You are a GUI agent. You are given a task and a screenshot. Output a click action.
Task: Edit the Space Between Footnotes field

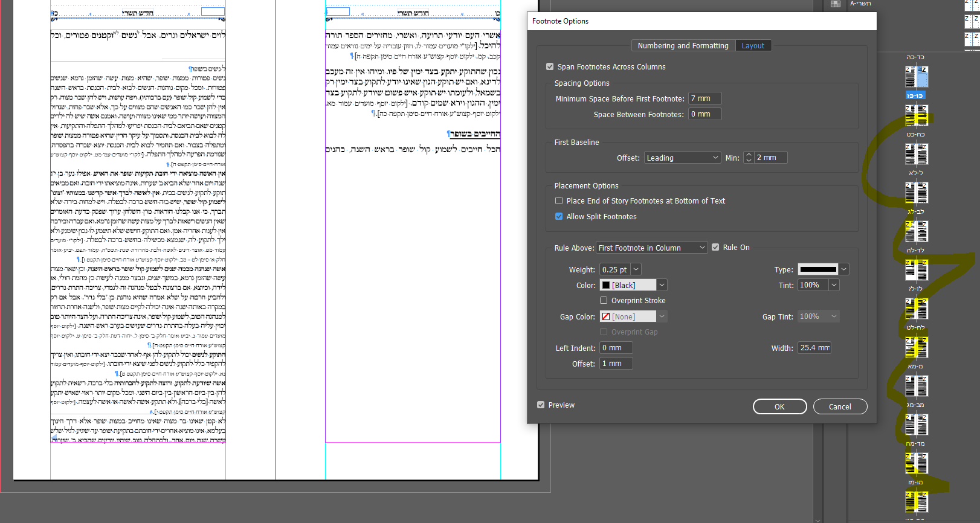tap(705, 114)
